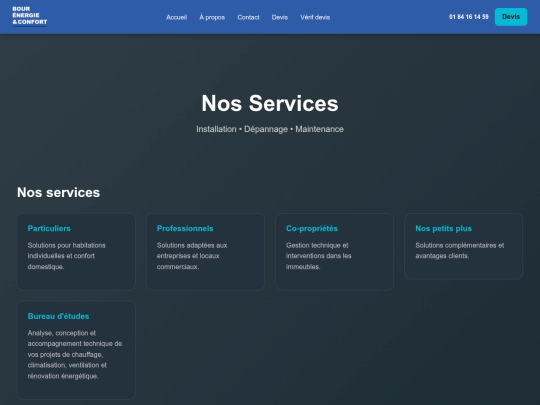Open the Contact page
This screenshot has height=405, width=540.
pyautogui.click(x=248, y=17)
